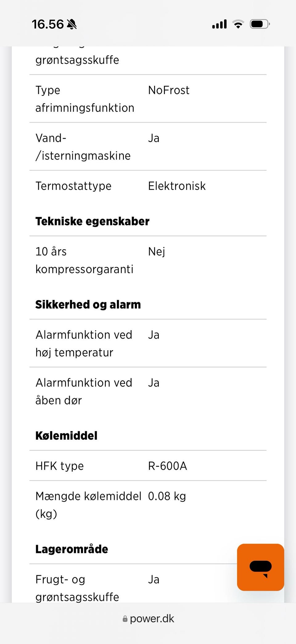Tap the 10 års kompressorgaranti label
This screenshot has width=296, height=644.
click(x=84, y=260)
